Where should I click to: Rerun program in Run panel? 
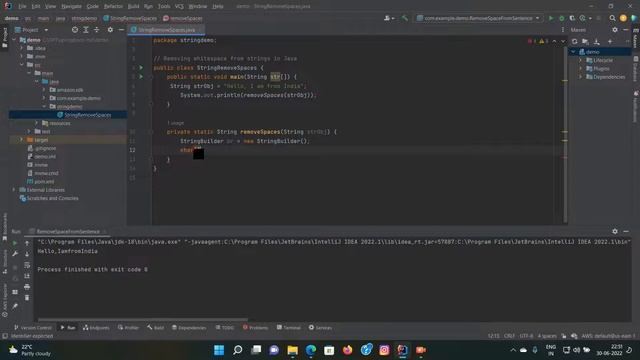(15, 243)
